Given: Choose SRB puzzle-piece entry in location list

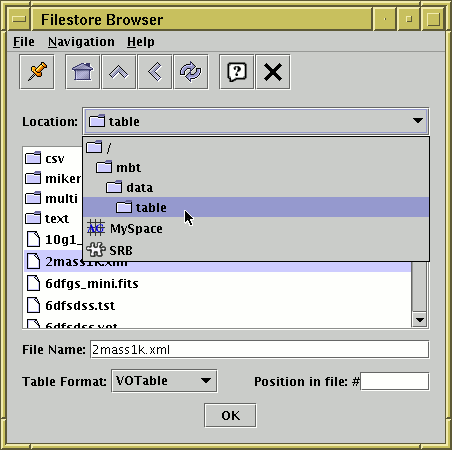Looking at the screenshot, I should [x=256, y=250].
